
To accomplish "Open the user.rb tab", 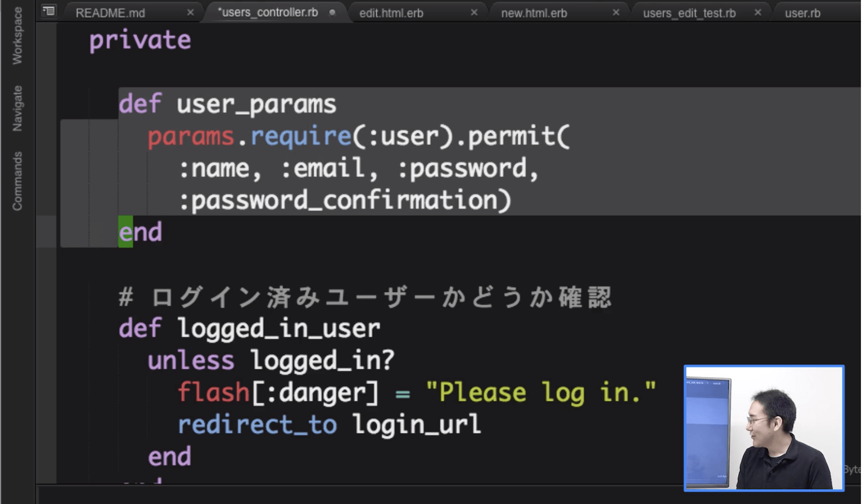I will [x=803, y=13].
